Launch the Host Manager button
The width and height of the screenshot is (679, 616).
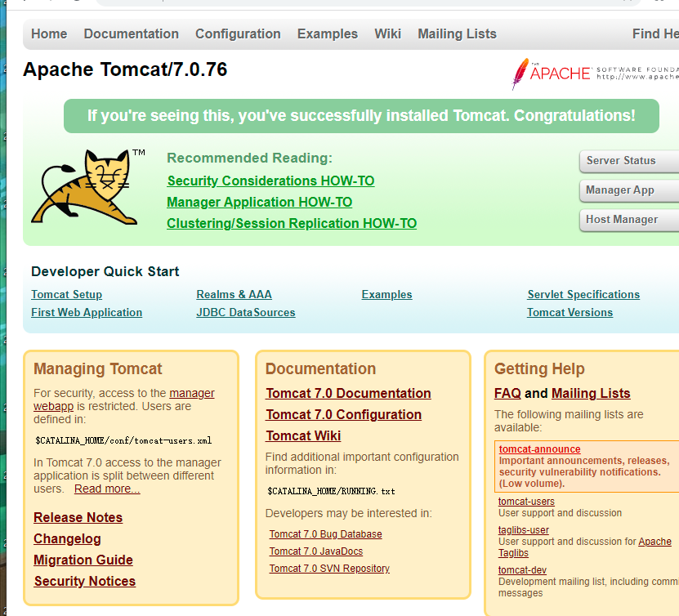[629, 220]
